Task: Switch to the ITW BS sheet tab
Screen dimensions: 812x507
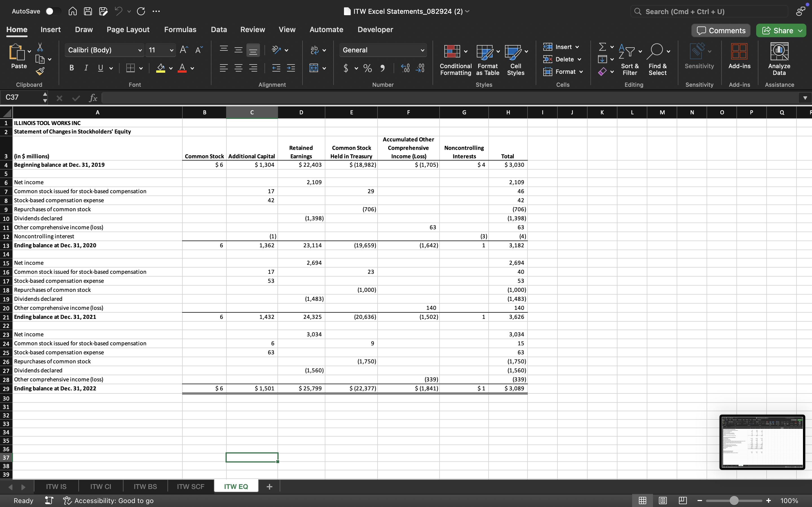Action: click(x=145, y=486)
